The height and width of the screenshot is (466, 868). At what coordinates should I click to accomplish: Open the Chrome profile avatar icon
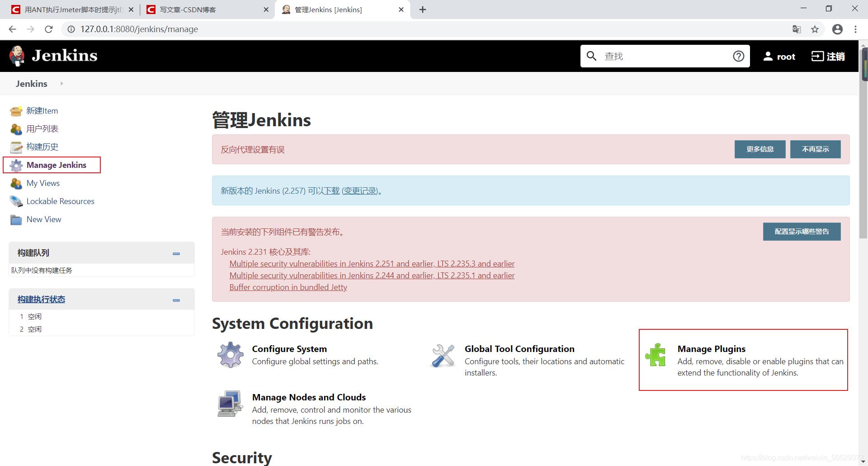[x=837, y=29]
